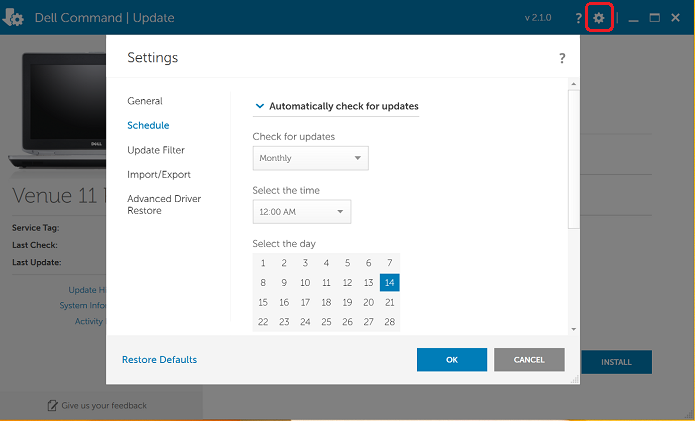Select day 14 in the calendar

(x=389, y=283)
